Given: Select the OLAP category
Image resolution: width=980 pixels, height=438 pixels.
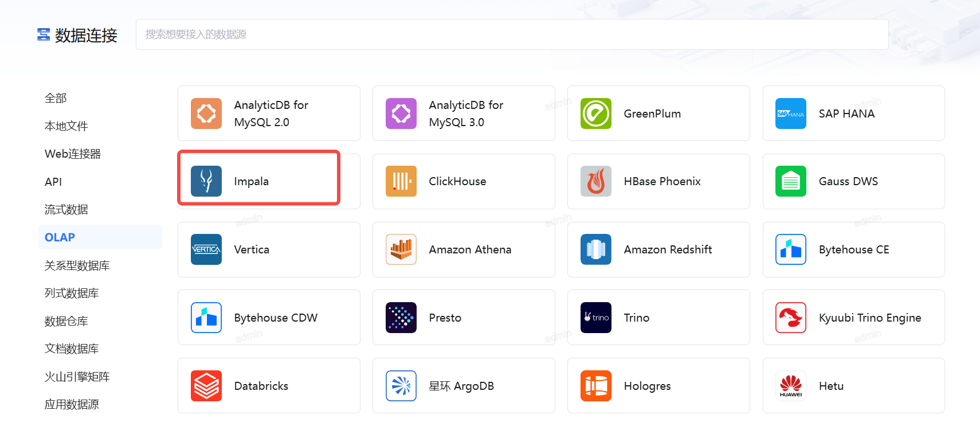Looking at the screenshot, I should tap(100, 237).
